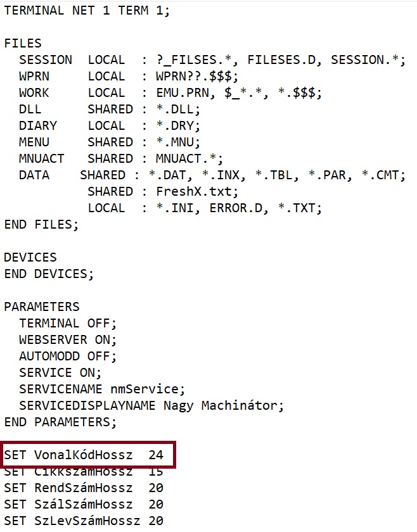The image size is (417, 532).
Task: Click the END FILES line
Action: pyautogui.click(x=42, y=225)
